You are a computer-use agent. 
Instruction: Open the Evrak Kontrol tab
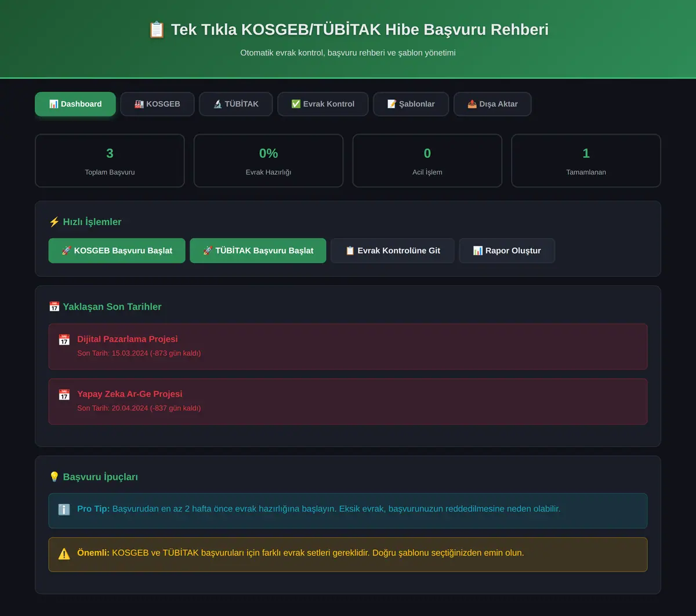pyautogui.click(x=323, y=104)
